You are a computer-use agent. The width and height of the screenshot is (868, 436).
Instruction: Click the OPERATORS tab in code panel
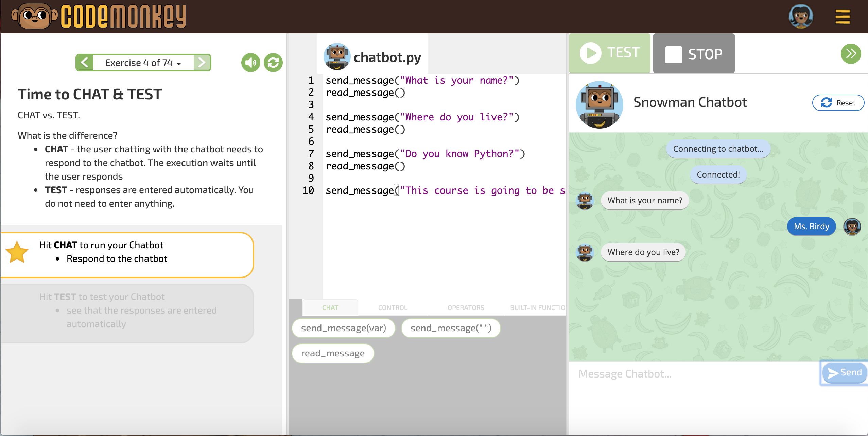click(x=465, y=307)
